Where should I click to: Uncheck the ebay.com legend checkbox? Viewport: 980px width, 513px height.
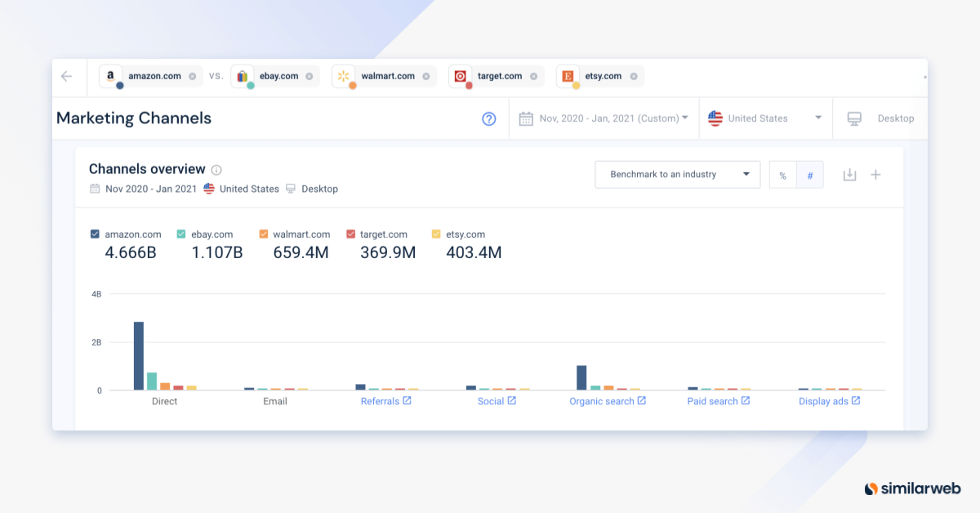point(181,234)
